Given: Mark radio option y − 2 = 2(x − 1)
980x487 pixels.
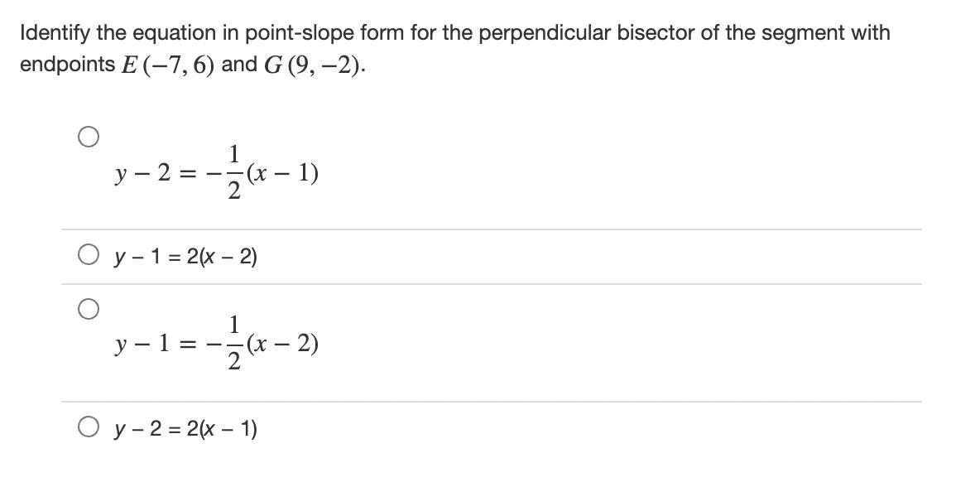Looking at the screenshot, I should pyautogui.click(x=88, y=427).
